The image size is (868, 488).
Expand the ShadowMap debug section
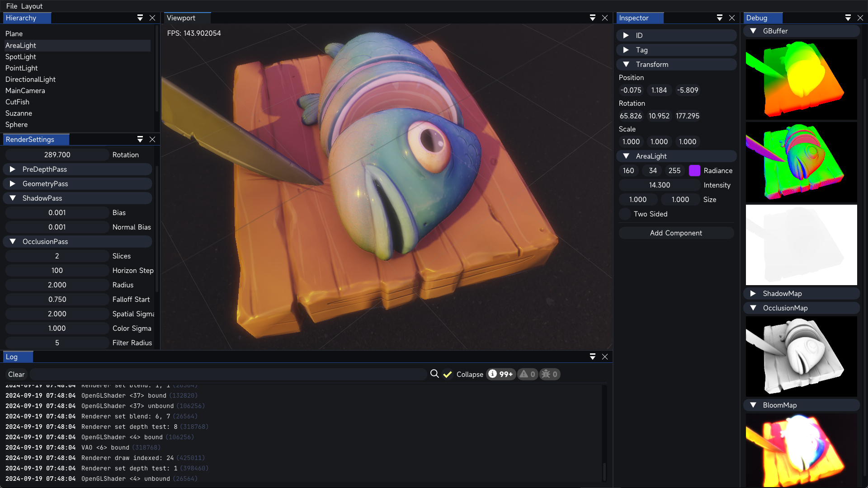pyautogui.click(x=802, y=294)
